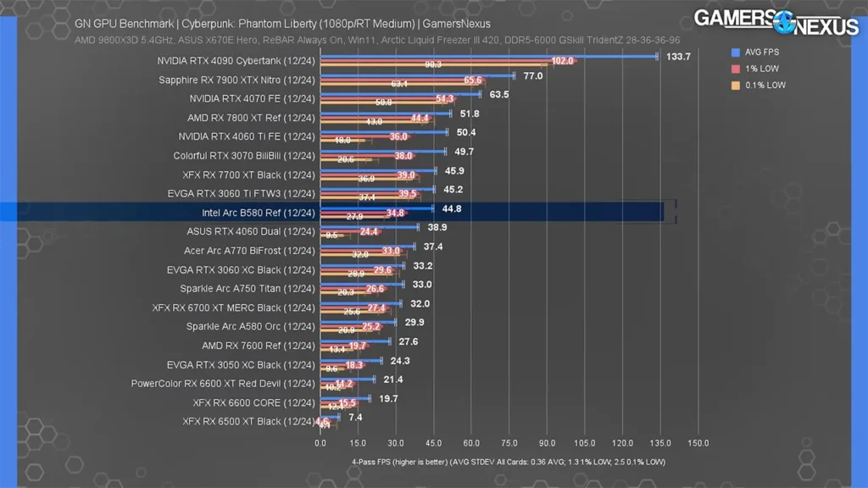This screenshot has height=488, width=868.
Task: Select the 'Sparkle Arc A580 Orc (12/24)' label
Action: (x=251, y=326)
